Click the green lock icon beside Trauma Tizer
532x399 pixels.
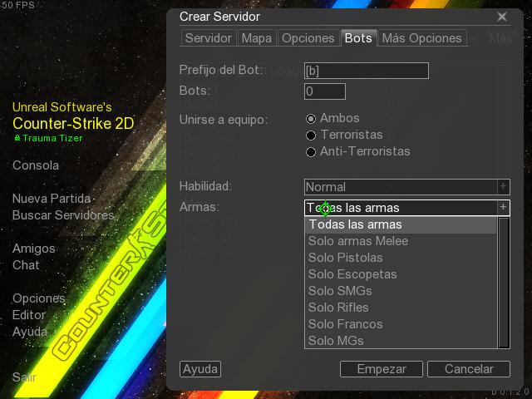tap(17, 138)
